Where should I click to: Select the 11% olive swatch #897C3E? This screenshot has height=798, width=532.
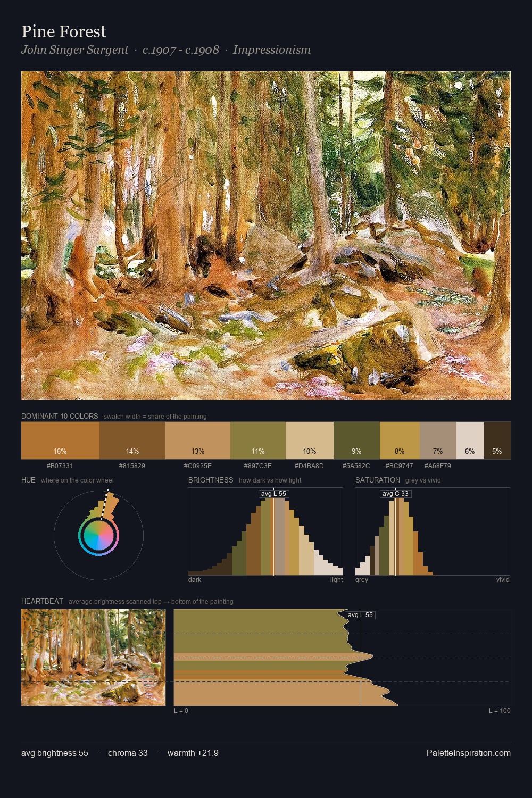coord(258,440)
